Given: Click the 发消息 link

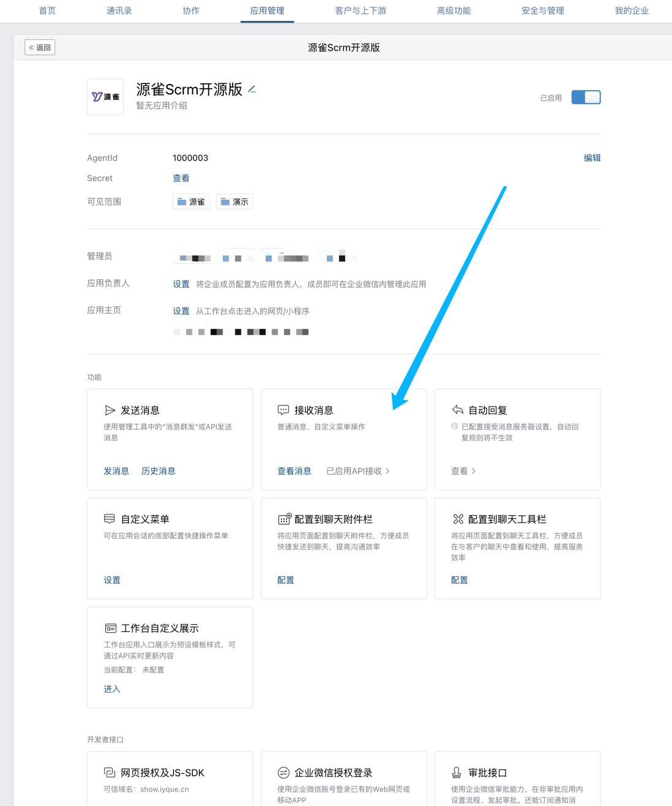Looking at the screenshot, I should 116,471.
